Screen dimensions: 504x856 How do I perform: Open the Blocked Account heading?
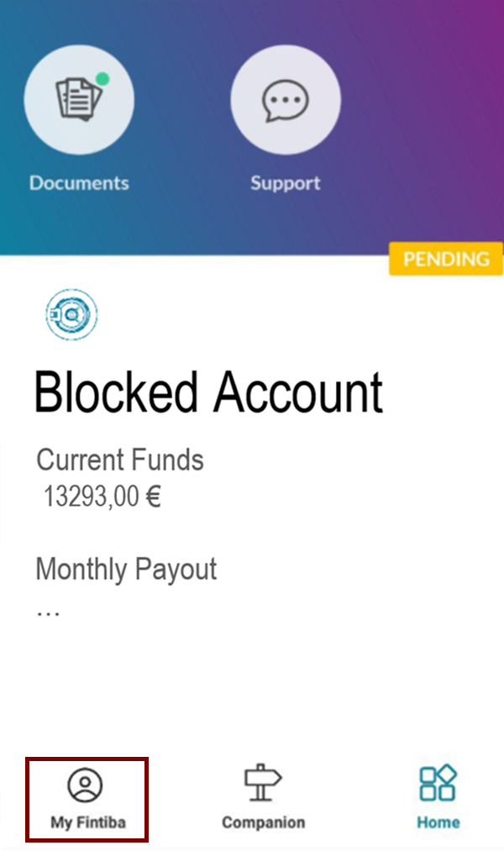(x=208, y=391)
